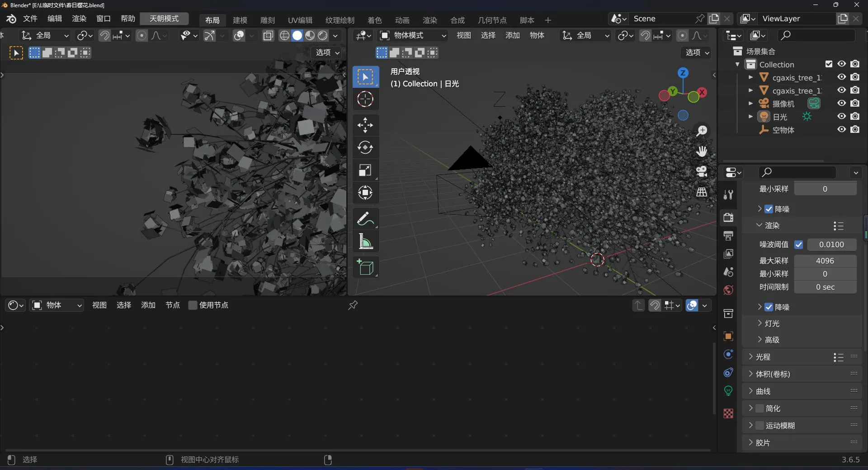Screen dimensions: 868x470
Task: Click 天朝模式 button
Action: 164,19
